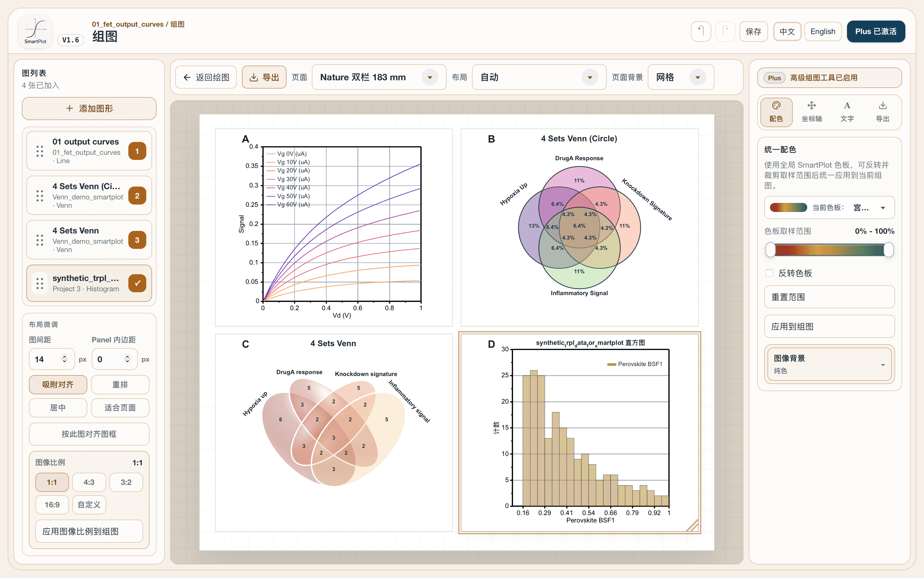Viewport: 924px width, 578px height.
Task: Select 自定义 image ratio
Action: pos(89,504)
